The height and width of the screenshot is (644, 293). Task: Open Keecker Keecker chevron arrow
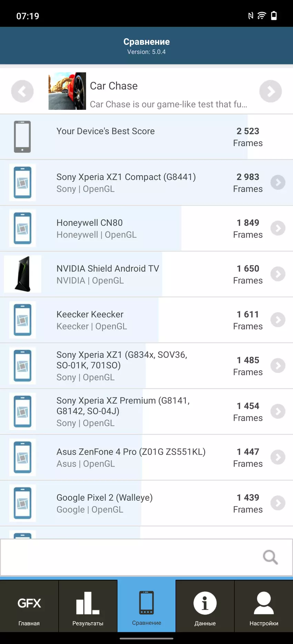coord(278,320)
